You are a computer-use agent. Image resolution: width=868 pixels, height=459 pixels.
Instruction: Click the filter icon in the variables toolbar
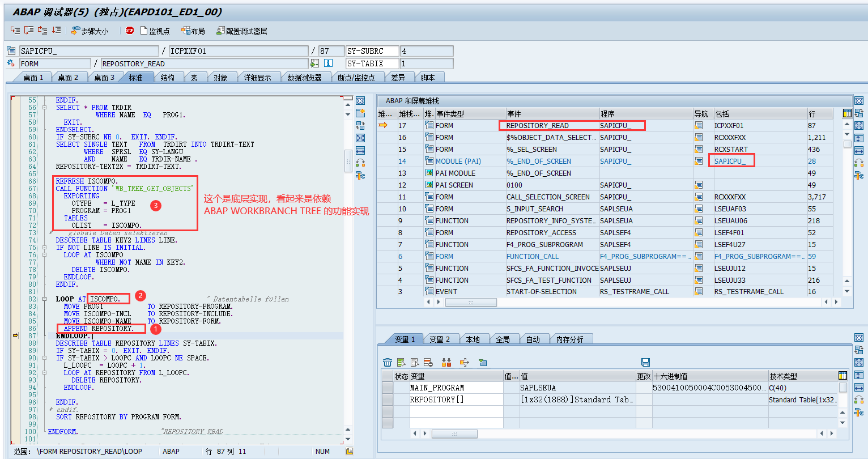click(483, 362)
